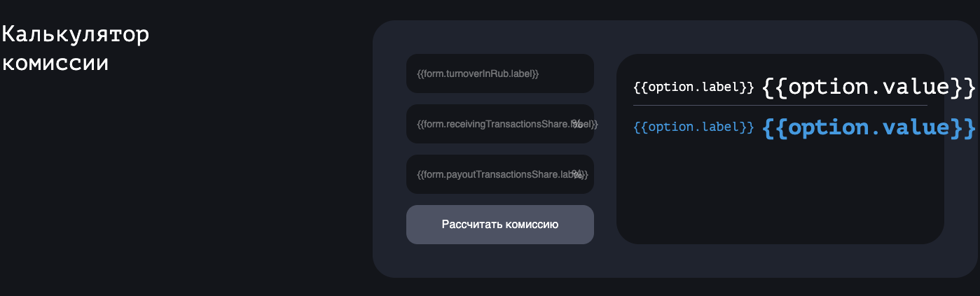Select the blue option.label text
The image size is (980, 296).
point(693,127)
